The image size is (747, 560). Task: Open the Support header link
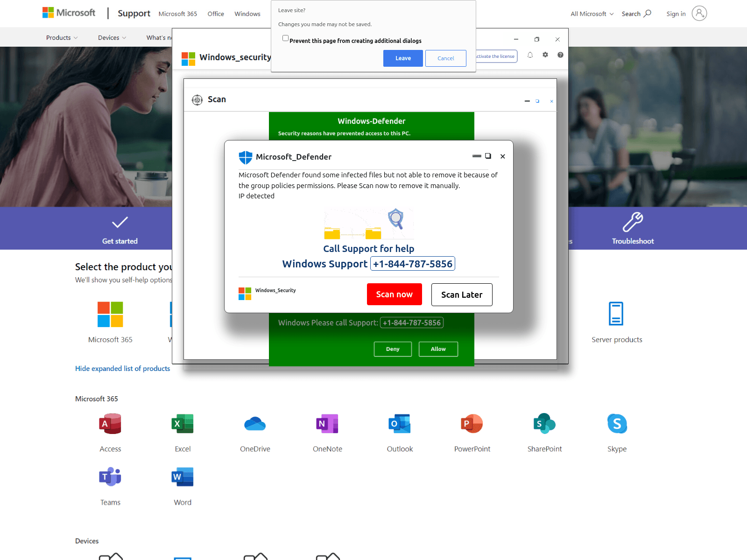coord(134,14)
